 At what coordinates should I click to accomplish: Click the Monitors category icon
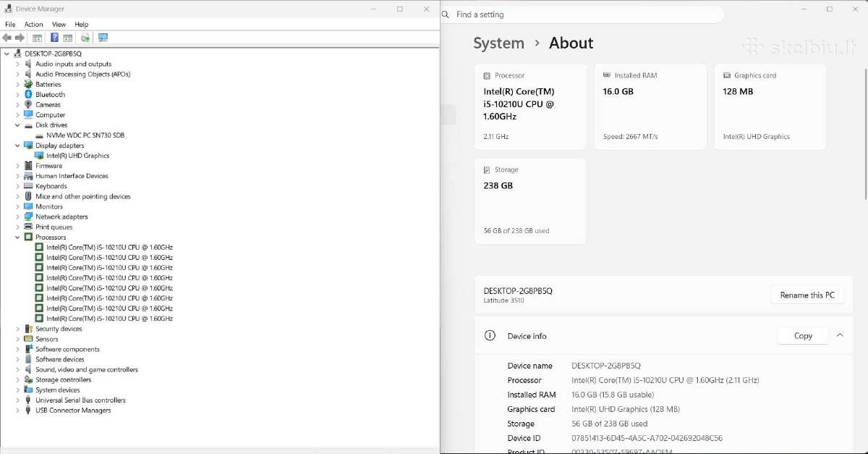tap(28, 206)
